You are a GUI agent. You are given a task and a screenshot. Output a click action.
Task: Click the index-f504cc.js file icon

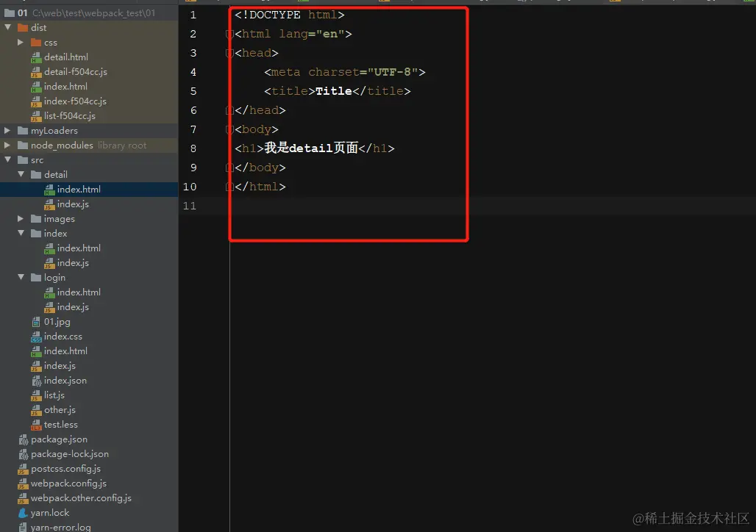(x=36, y=101)
